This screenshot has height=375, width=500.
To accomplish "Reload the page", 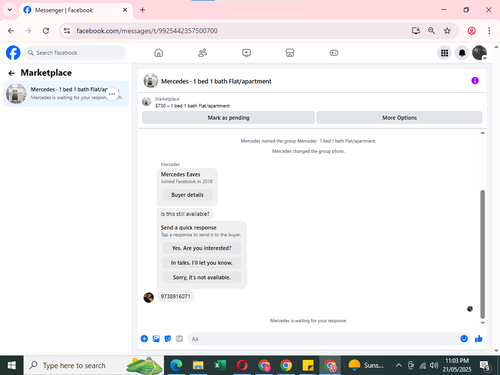I will (46, 31).
